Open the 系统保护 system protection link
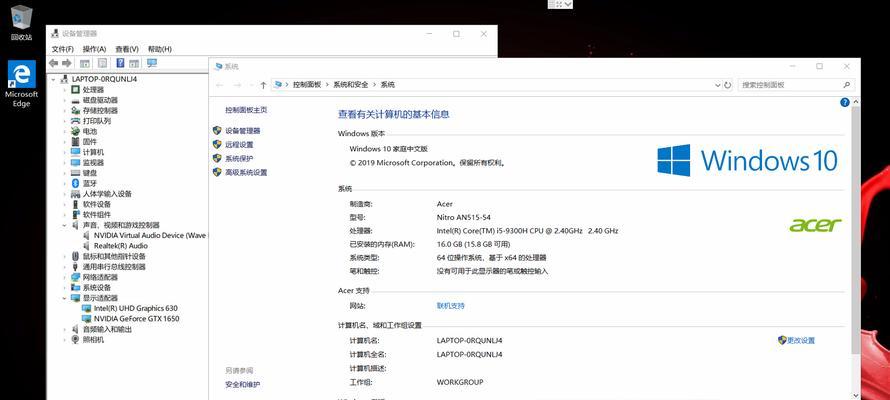This screenshot has height=400, width=890. (239, 158)
